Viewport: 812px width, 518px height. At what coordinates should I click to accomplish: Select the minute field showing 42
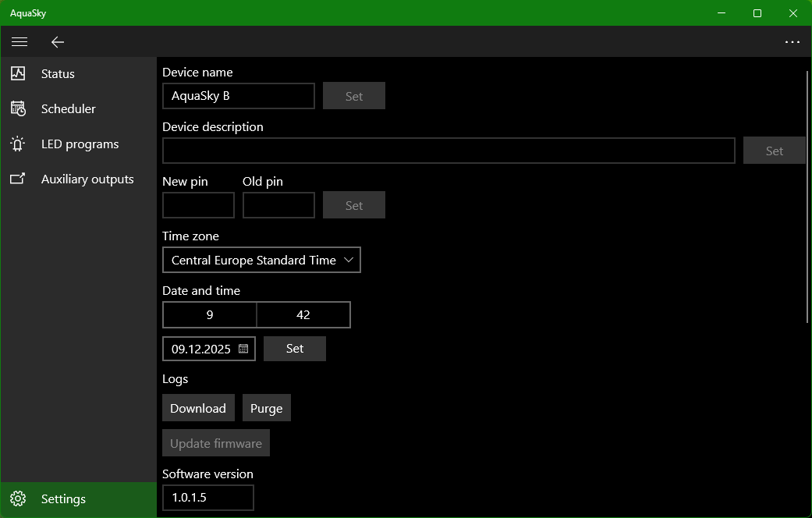pos(303,314)
